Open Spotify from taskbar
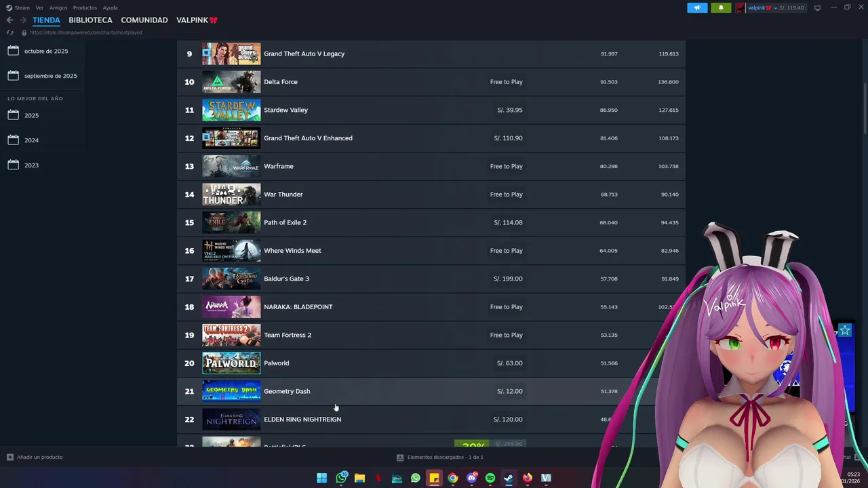The image size is (868, 488). click(x=490, y=478)
